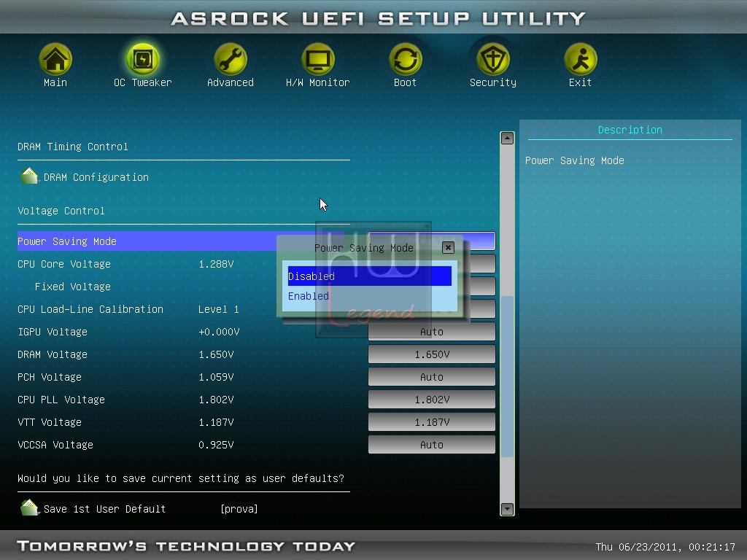Open the DRAM Configuration submenu text
This screenshot has width=747, height=560.
(x=96, y=177)
